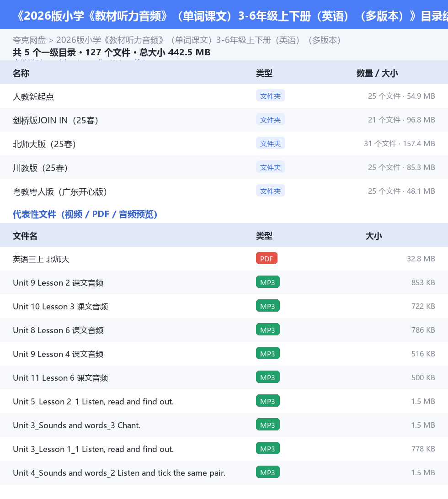This screenshot has width=448, height=499.
Task: Click the 文件夹 badge for 北师大版
Action: [x=270, y=143]
